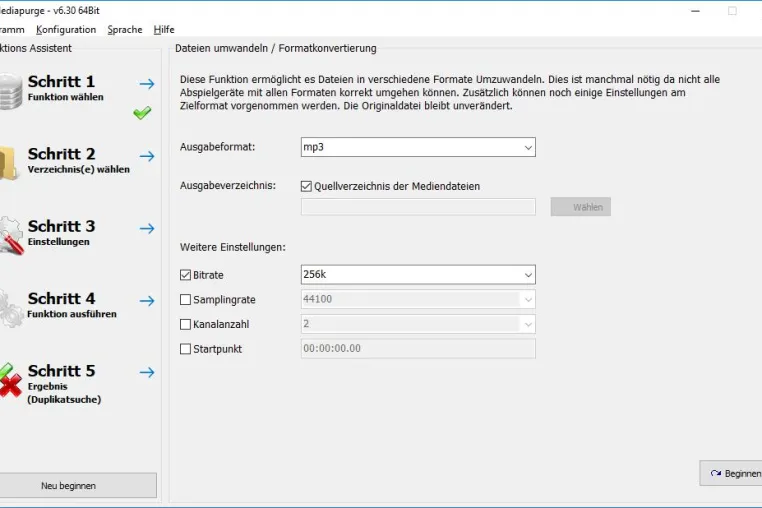This screenshot has height=508, width=762.
Task: Click the Wählen directory button
Action: (x=581, y=207)
